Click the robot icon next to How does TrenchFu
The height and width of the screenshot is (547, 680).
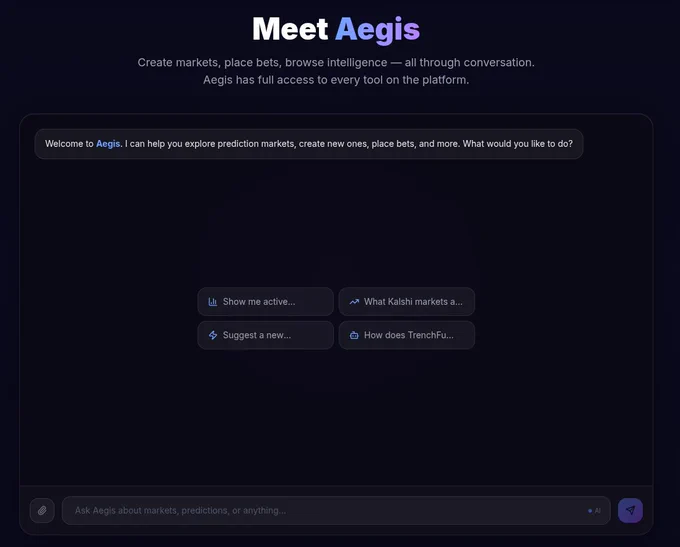point(354,335)
